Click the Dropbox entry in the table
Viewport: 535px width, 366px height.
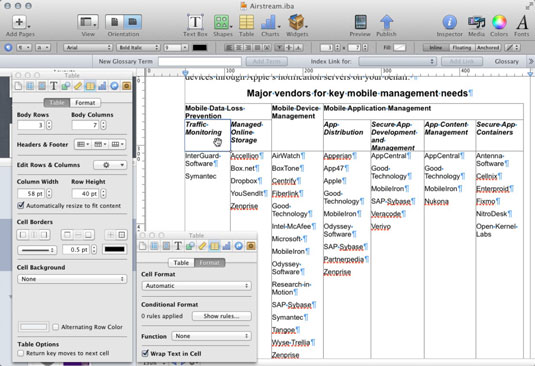244,181
